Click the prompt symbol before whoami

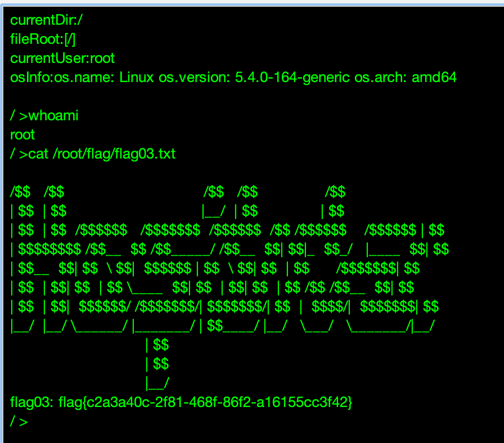point(18,116)
